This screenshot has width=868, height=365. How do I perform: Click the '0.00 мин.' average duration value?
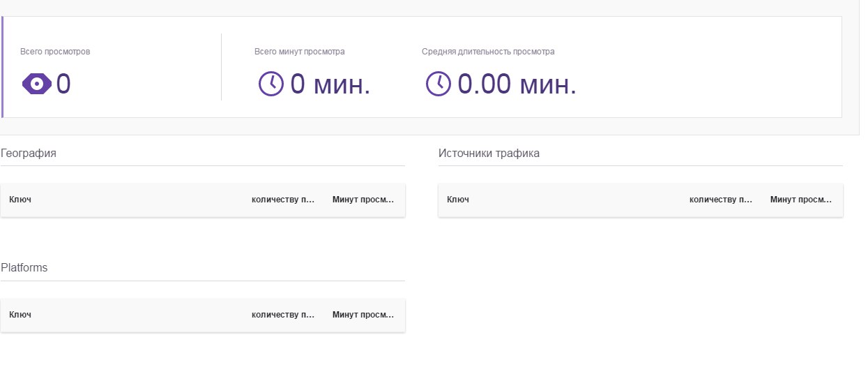(517, 84)
